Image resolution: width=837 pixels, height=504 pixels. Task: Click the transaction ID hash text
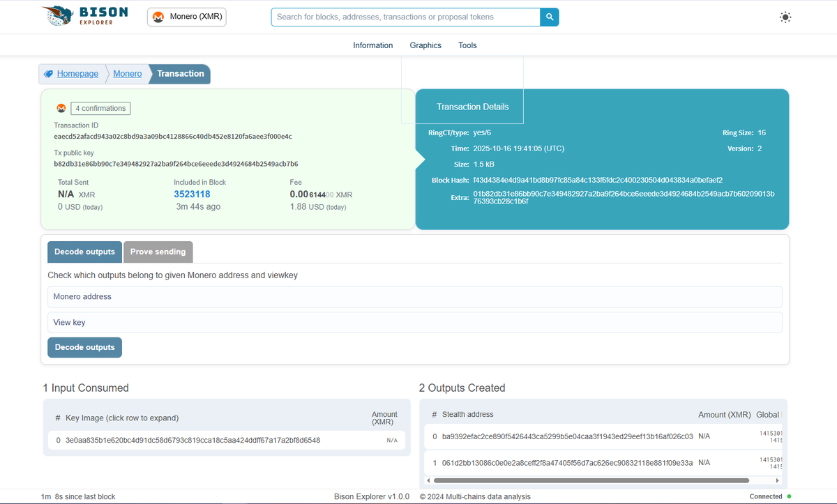[173, 136]
